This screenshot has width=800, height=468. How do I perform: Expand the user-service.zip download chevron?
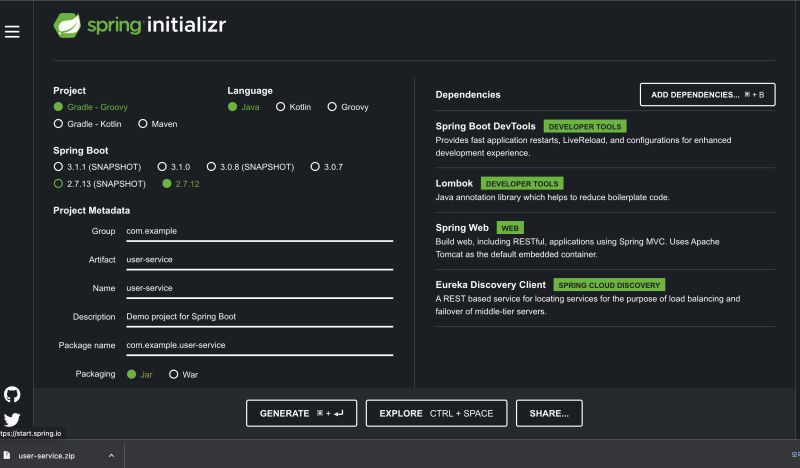(x=111, y=455)
